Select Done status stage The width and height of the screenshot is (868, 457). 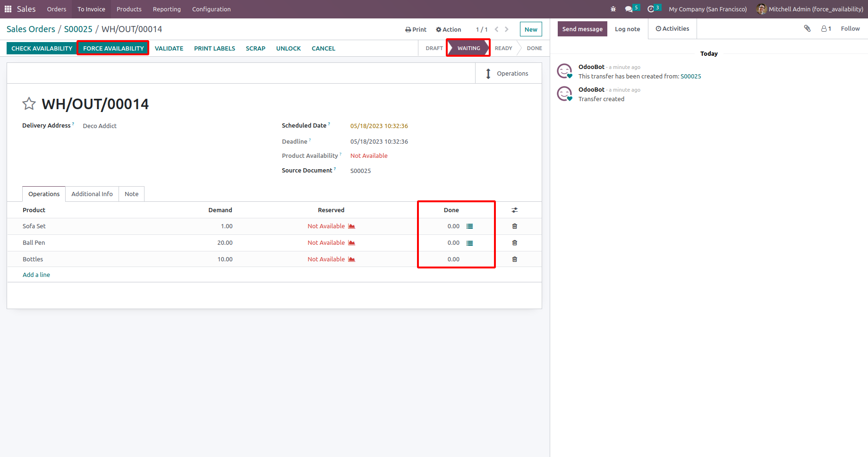point(534,48)
